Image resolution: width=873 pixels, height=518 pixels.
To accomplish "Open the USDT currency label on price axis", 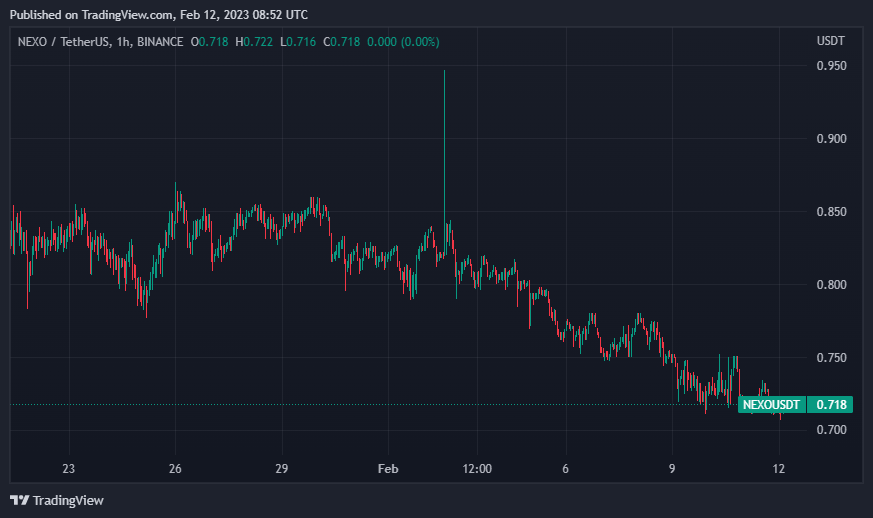I will [831, 41].
